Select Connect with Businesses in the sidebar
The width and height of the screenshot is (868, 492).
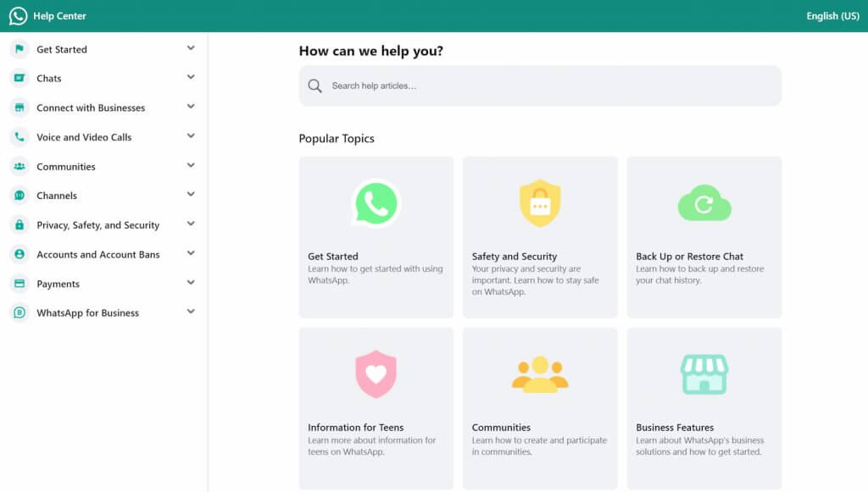tap(90, 108)
